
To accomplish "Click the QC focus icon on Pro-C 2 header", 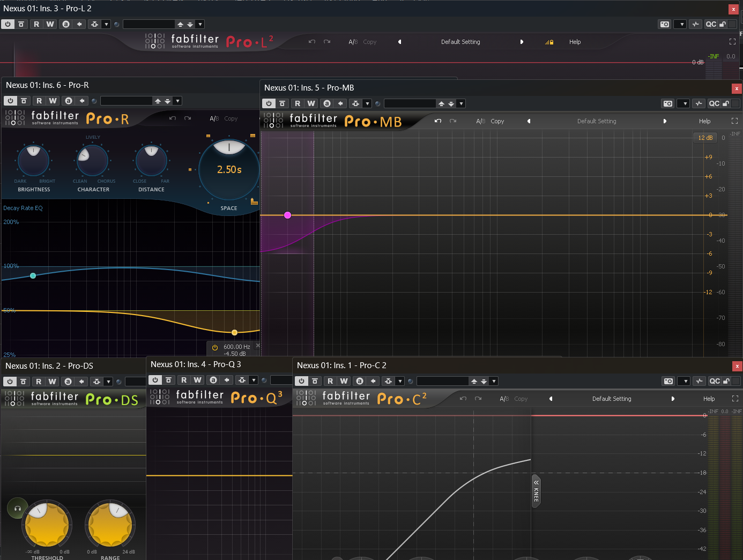I will click(x=715, y=381).
